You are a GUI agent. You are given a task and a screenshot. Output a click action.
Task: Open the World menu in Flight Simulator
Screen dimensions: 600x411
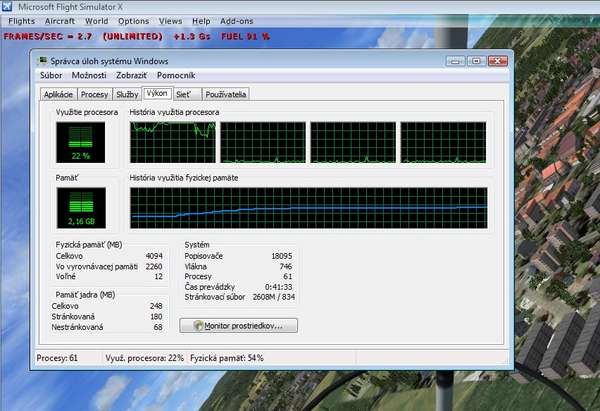click(x=96, y=21)
